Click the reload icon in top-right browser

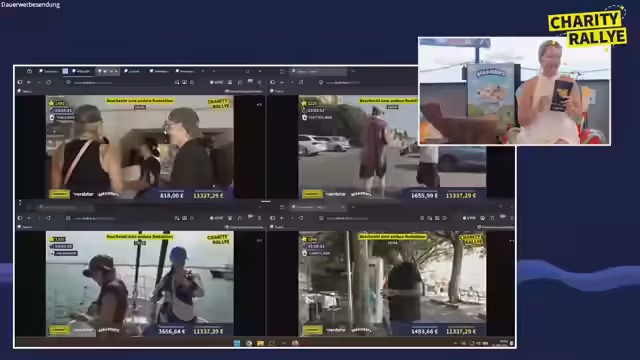pyautogui.click(x=301, y=82)
